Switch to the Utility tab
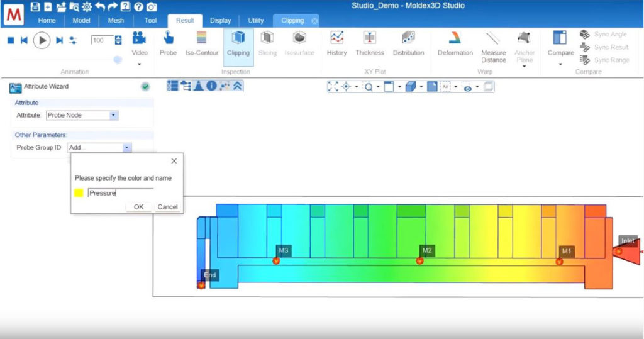This screenshot has width=644, height=339. 255,21
